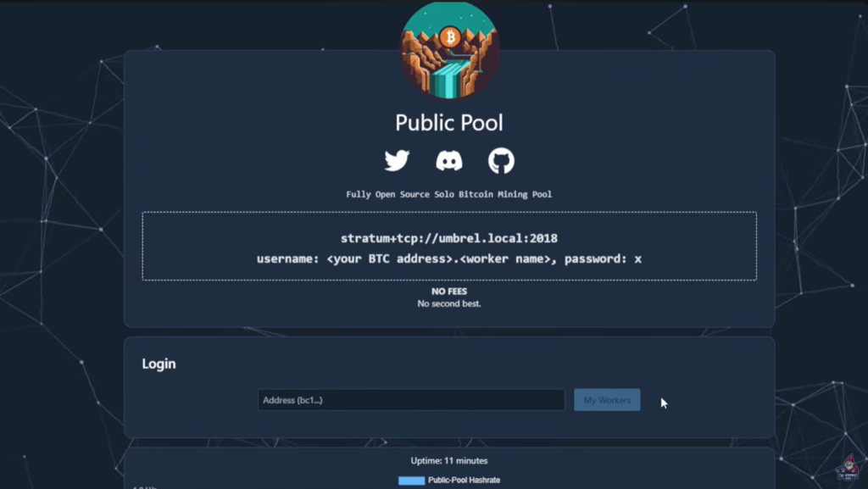Open the Twitter bird icon link
This screenshot has width=868, height=489.
(x=397, y=161)
